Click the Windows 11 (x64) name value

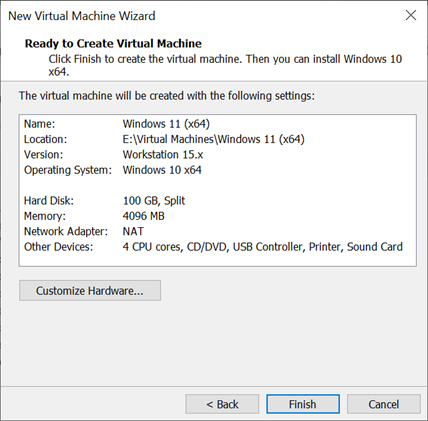(166, 124)
